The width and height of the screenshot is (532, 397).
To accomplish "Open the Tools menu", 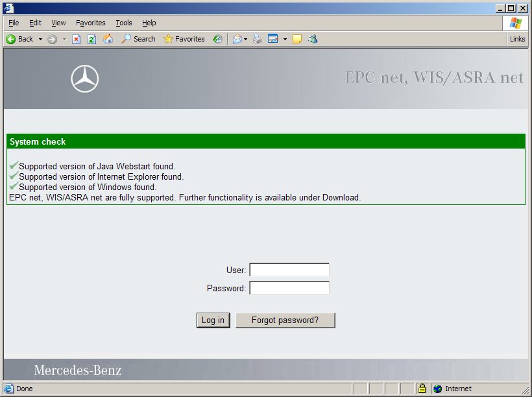I will (123, 23).
